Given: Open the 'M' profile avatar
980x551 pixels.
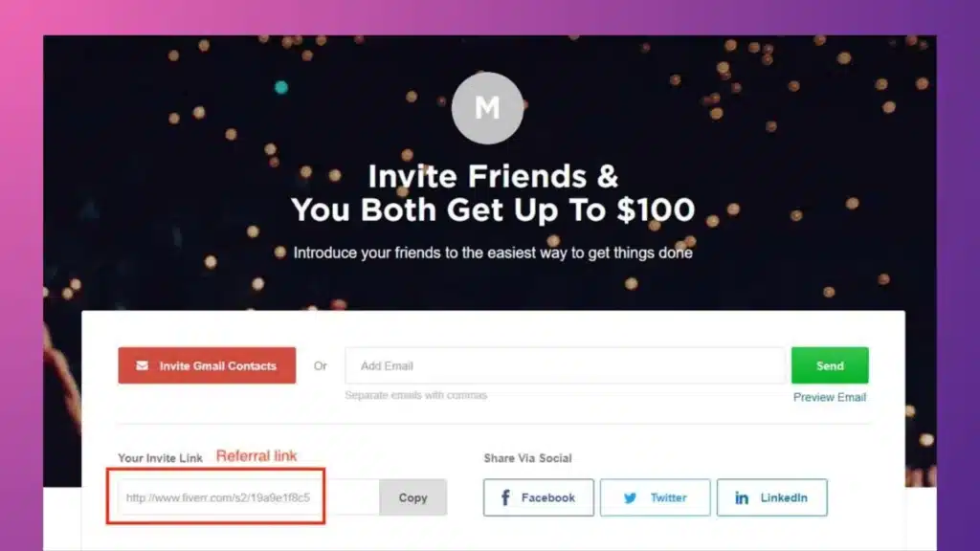Looking at the screenshot, I should coord(487,108).
